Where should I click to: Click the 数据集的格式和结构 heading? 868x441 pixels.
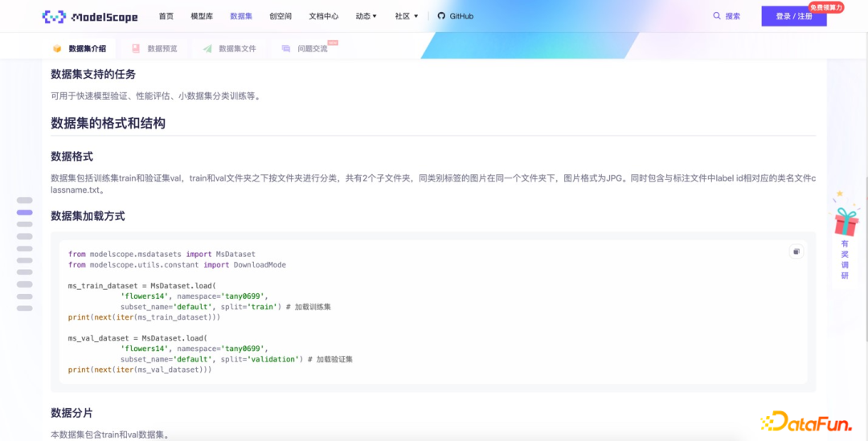(x=108, y=123)
